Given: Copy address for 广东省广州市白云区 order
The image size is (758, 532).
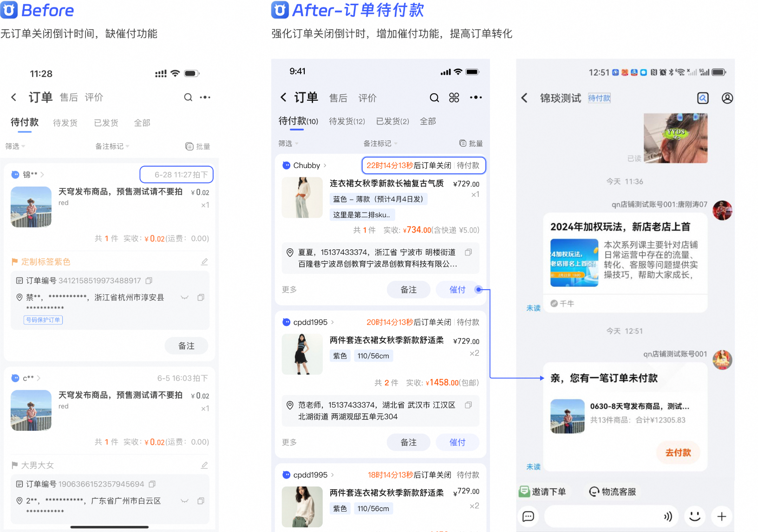Looking at the screenshot, I should click(201, 501).
